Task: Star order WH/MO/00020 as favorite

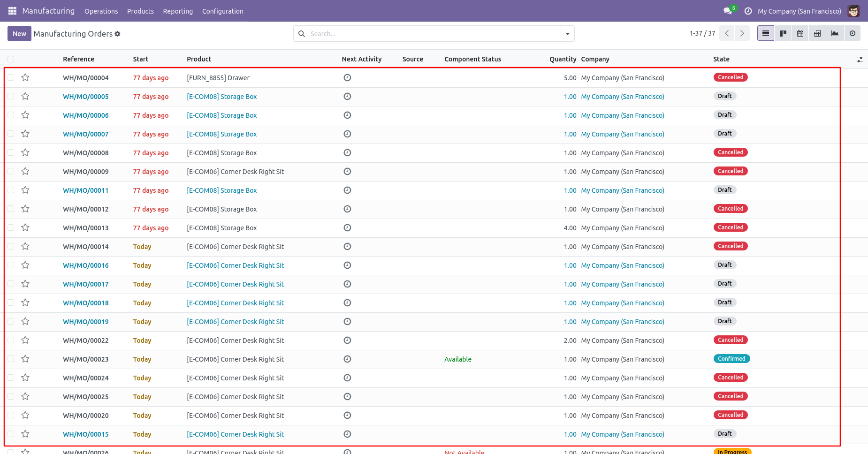Action: tap(25, 415)
